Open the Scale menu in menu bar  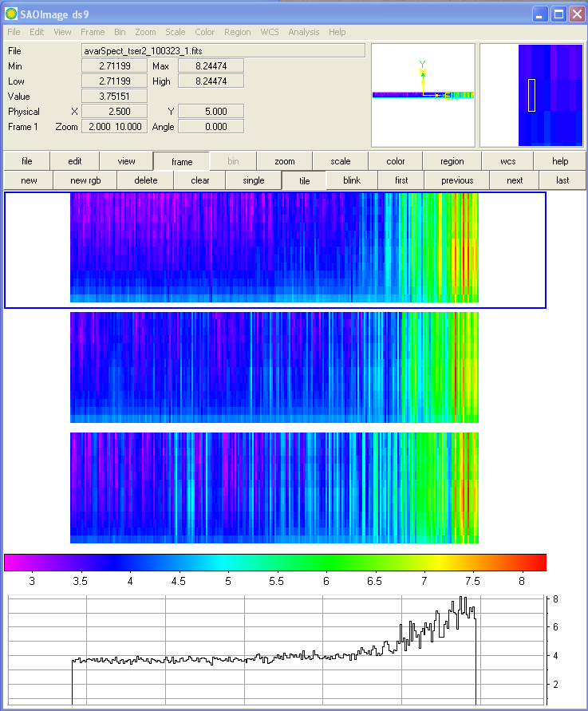coord(175,32)
